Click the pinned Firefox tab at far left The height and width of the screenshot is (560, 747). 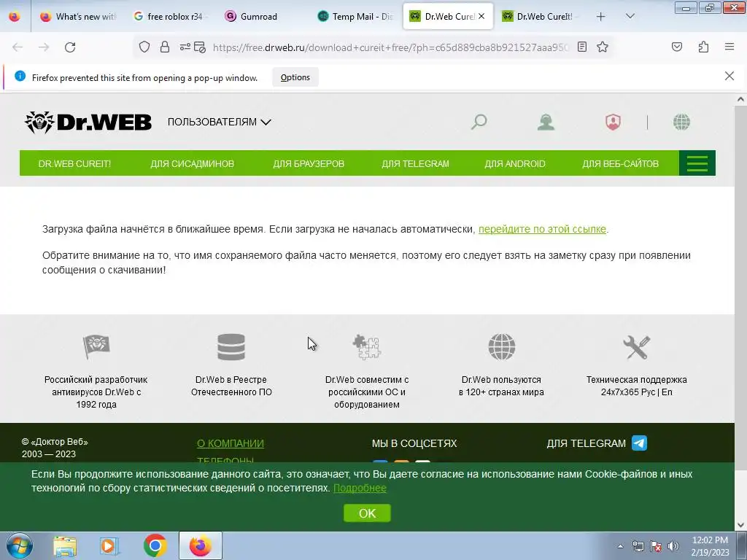(x=15, y=17)
